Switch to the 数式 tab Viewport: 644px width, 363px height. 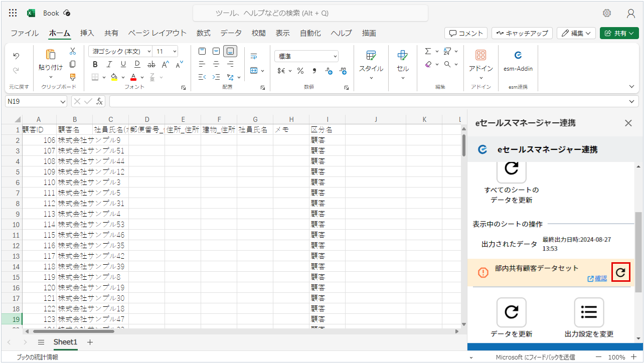204,33
